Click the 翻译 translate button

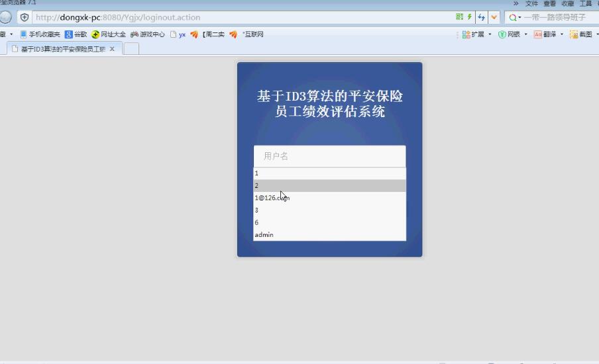point(545,34)
